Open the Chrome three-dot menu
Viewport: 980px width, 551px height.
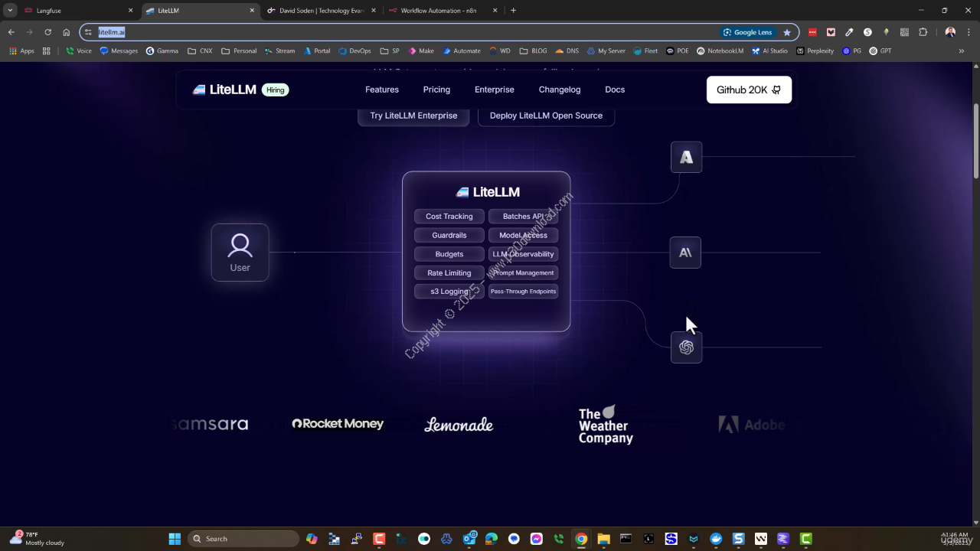[968, 32]
